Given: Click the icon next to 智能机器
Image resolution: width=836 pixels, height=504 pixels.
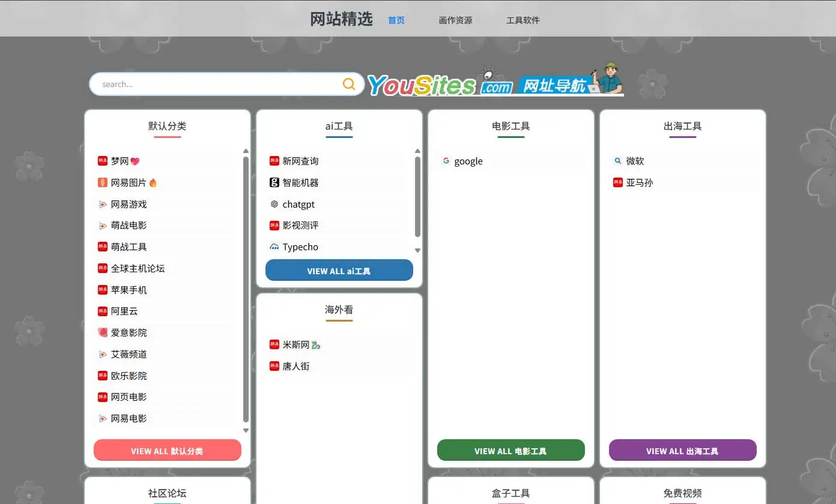Looking at the screenshot, I should [x=274, y=182].
